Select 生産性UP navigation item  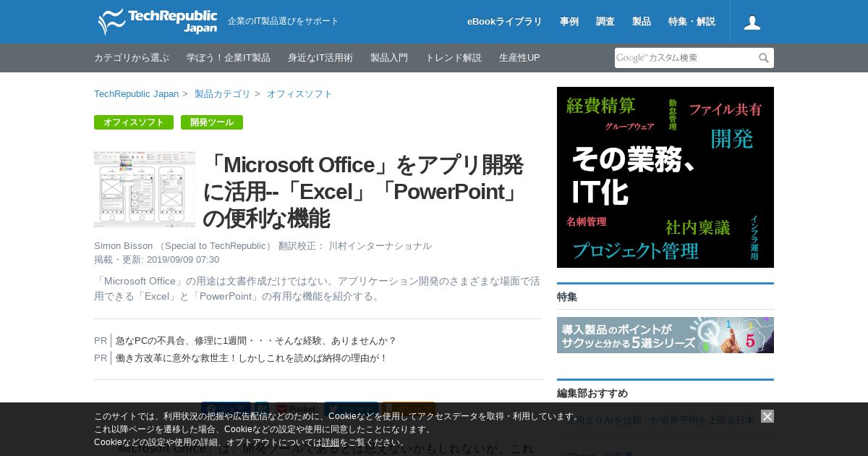point(519,58)
